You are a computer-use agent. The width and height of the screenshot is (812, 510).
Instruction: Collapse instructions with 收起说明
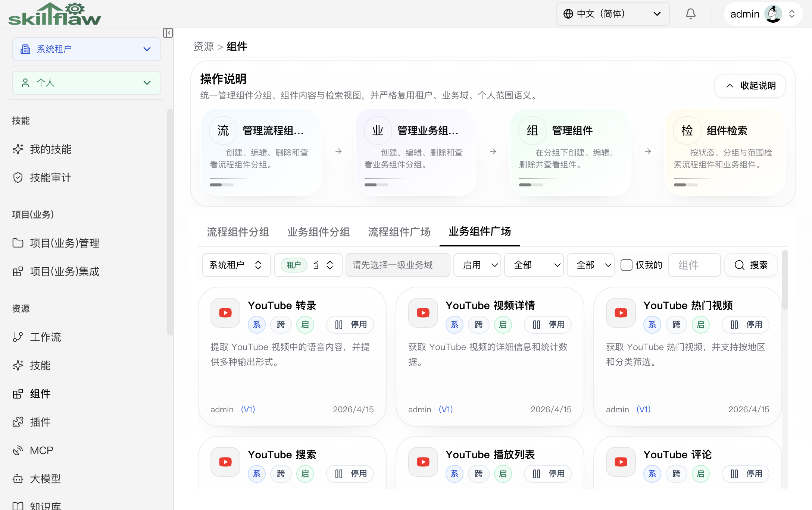750,86
